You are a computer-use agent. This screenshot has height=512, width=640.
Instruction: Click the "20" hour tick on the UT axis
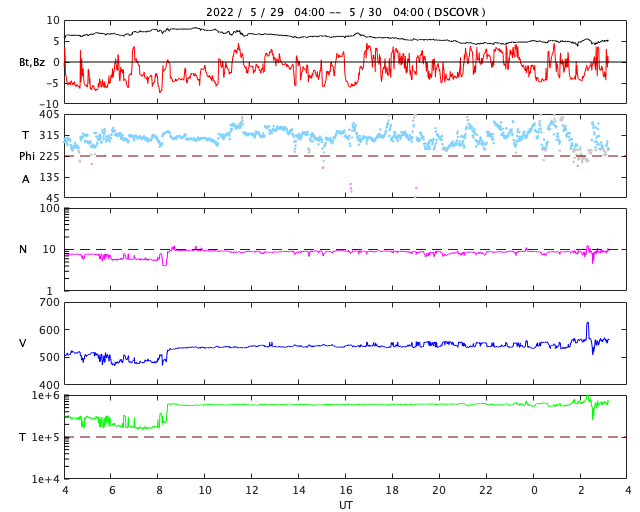pyautogui.click(x=439, y=490)
